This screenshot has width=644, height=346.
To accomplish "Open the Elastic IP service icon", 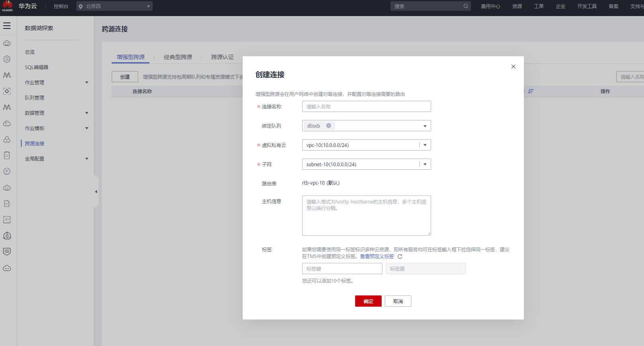I will 7,171.
